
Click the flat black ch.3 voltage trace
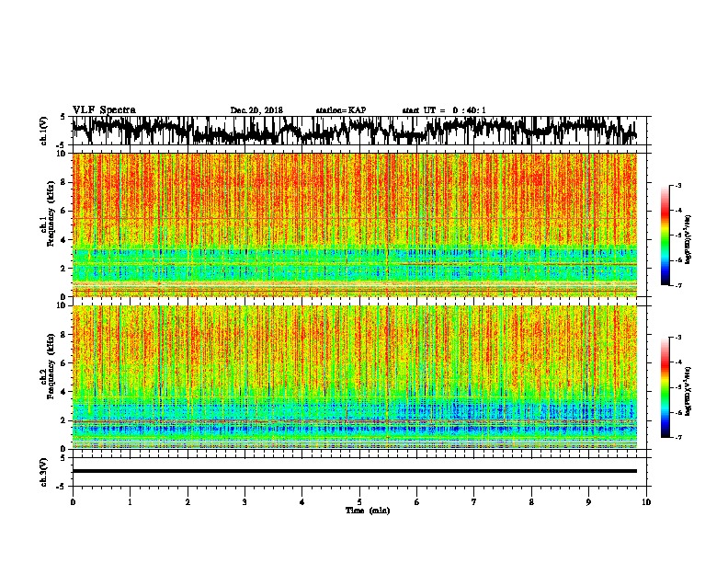pos(354,471)
